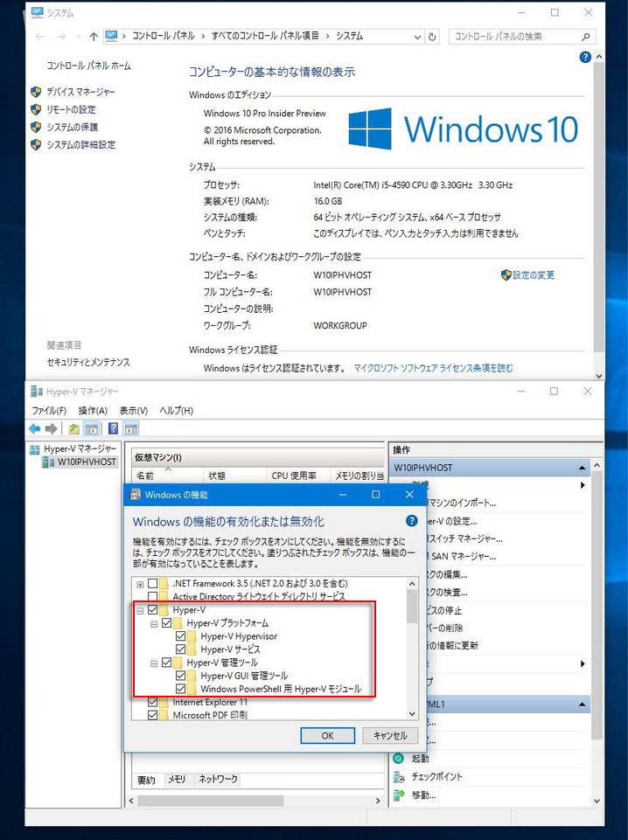Click the up arrow in System window address bar
Image resolution: width=628 pixels, height=840 pixels.
coord(94,37)
